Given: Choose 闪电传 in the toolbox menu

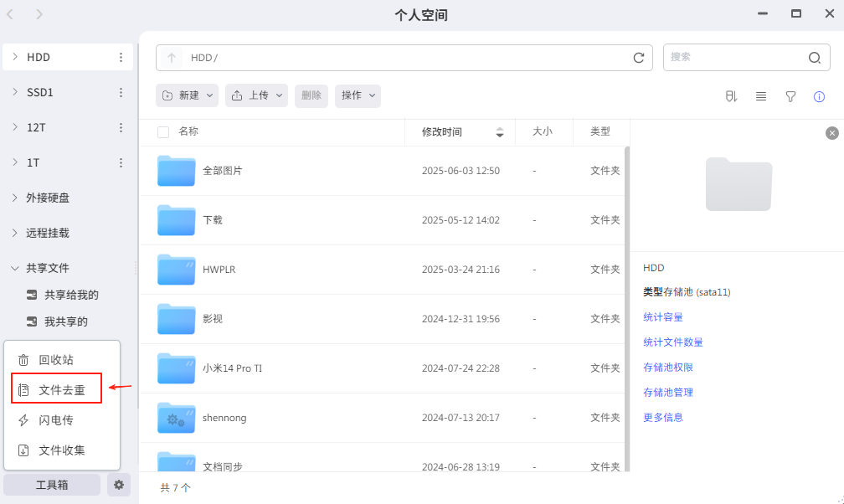Looking at the screenshot, I should click(55, 420).
